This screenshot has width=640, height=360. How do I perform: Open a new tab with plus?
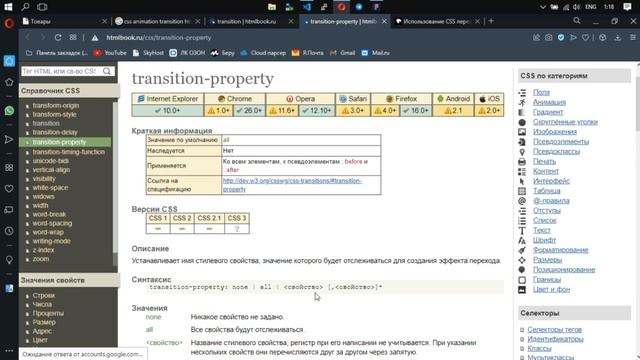click(491, 21)
